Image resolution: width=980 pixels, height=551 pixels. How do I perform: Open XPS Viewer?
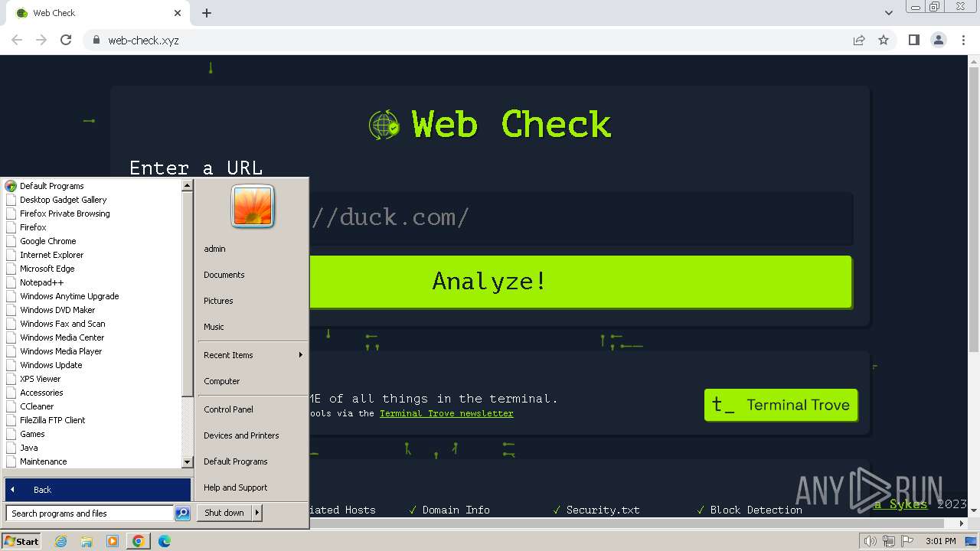40,379
